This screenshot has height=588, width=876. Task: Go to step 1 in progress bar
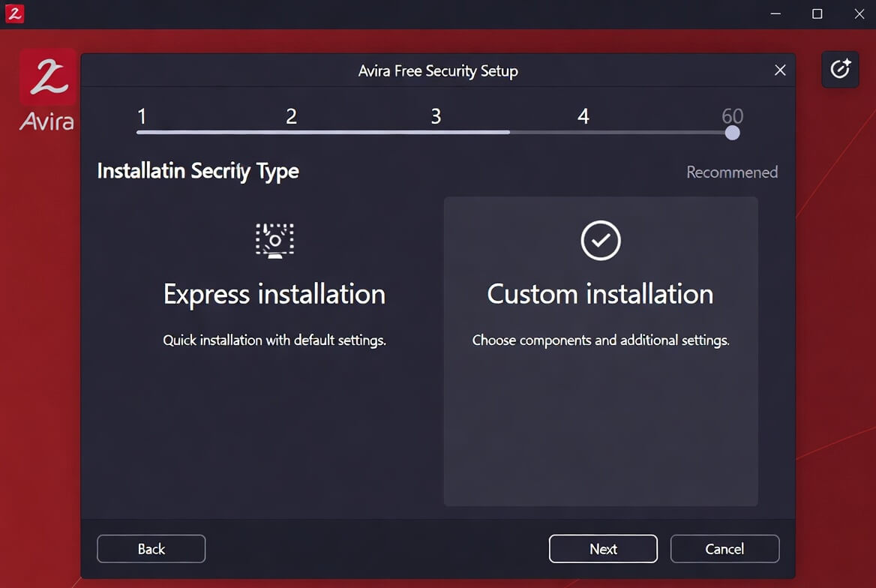tap(142, 116)
